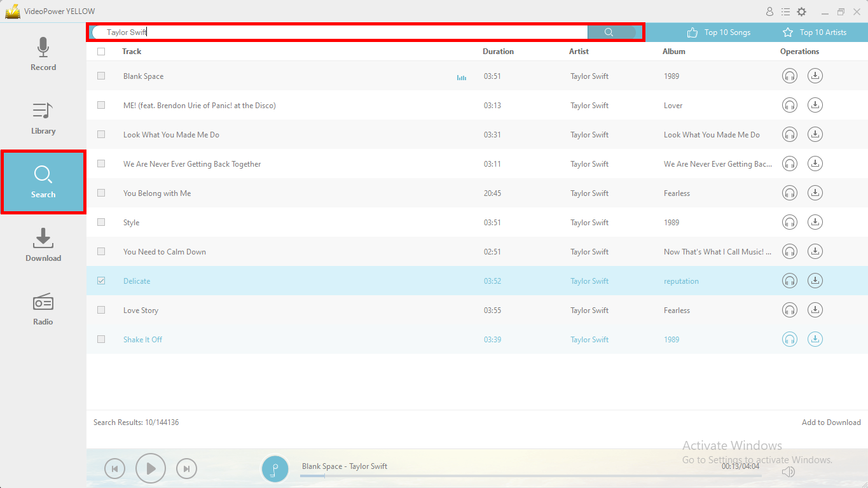Open the Record panel in the sidebar

click(x=43, y=54)
